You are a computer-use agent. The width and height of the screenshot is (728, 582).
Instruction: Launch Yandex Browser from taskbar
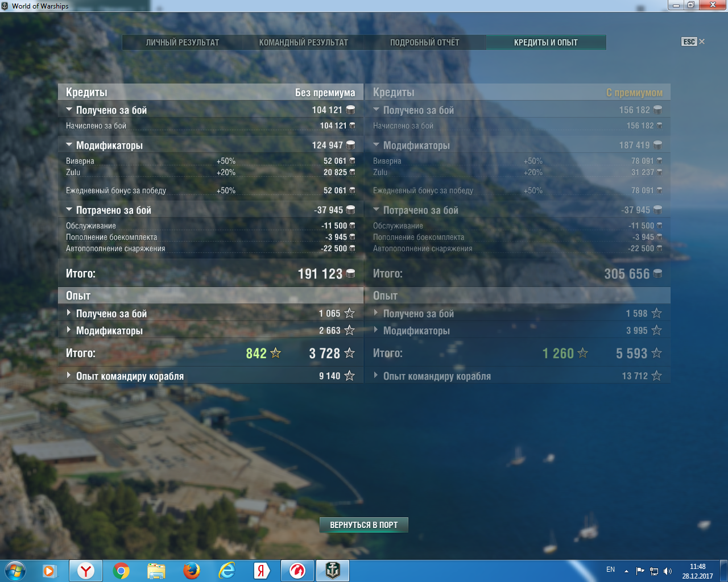point(86,571)
